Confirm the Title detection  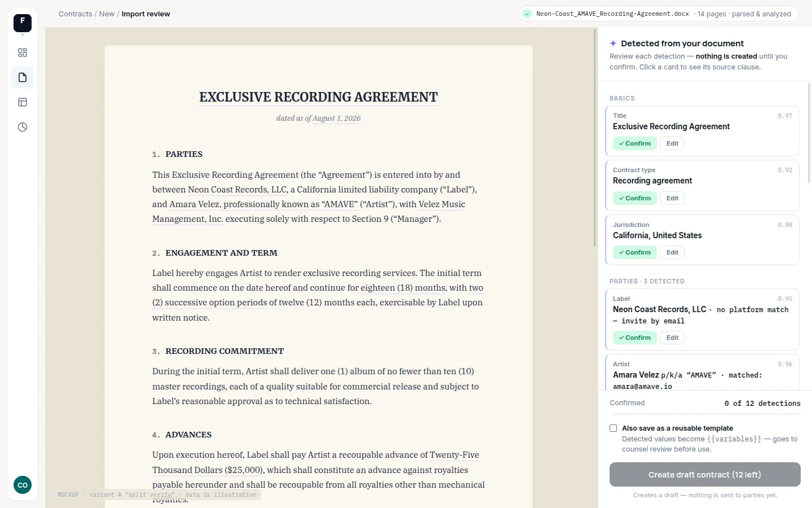coord(635,143)
